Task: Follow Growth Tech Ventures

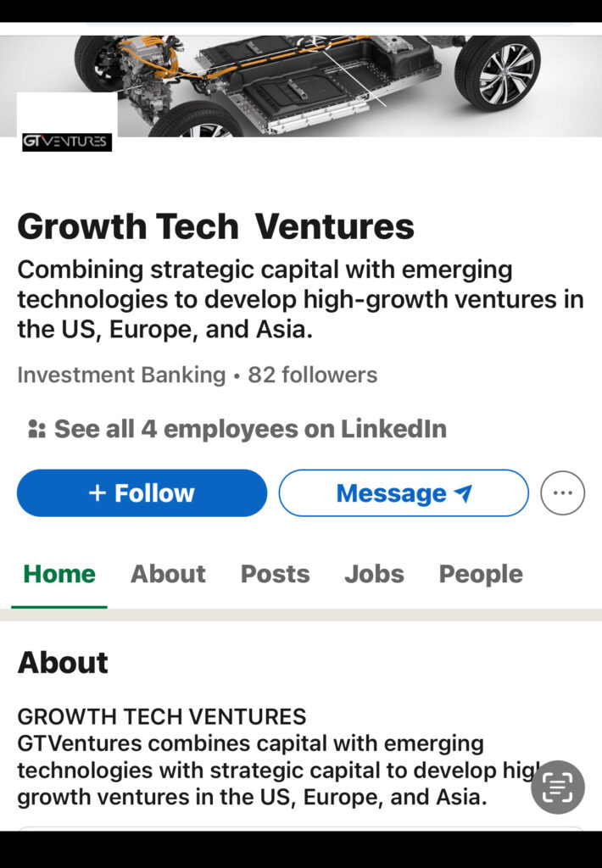Action: (142, 493)
